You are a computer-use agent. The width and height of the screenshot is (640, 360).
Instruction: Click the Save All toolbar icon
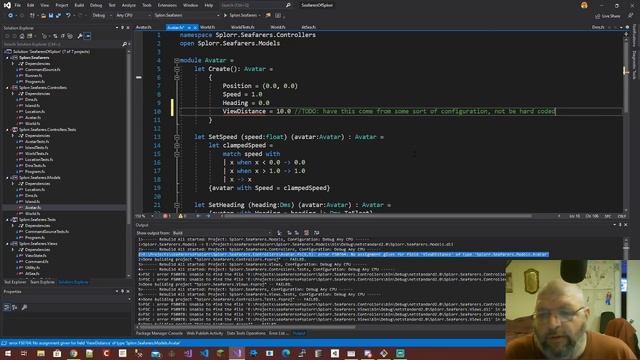point(58,15)
